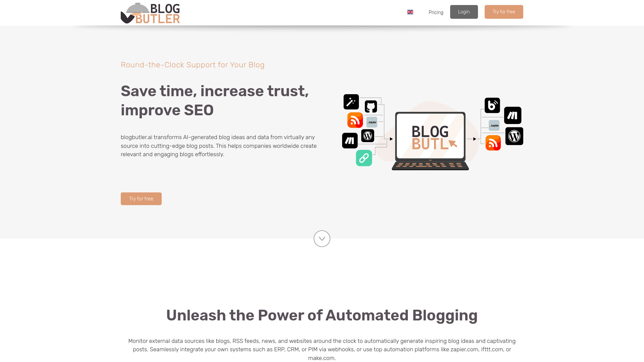Select the RSS feed icon on right
This screenshot has height=362, width=644.
(492, 142)
